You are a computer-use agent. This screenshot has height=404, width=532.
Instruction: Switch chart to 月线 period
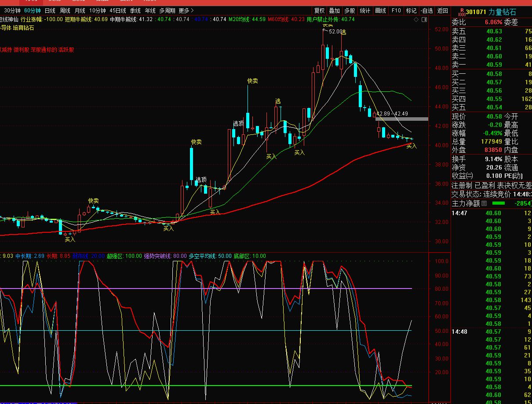(80, 11)
